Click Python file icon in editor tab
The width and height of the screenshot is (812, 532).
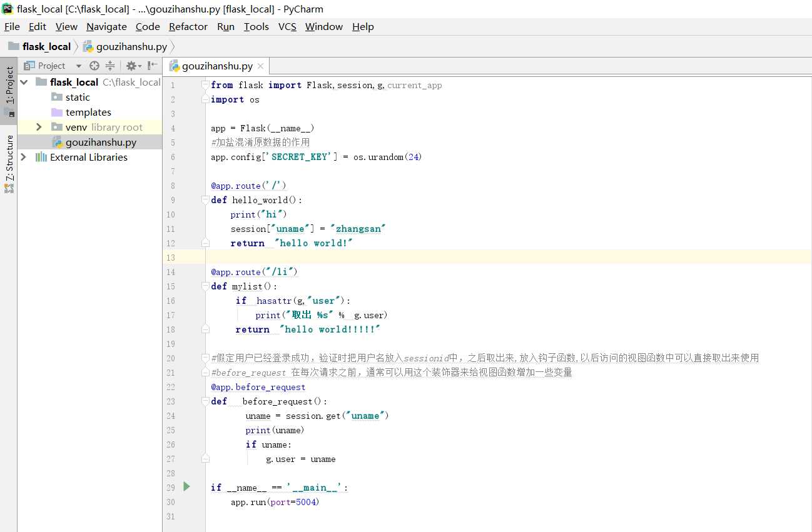click(175, 66)
